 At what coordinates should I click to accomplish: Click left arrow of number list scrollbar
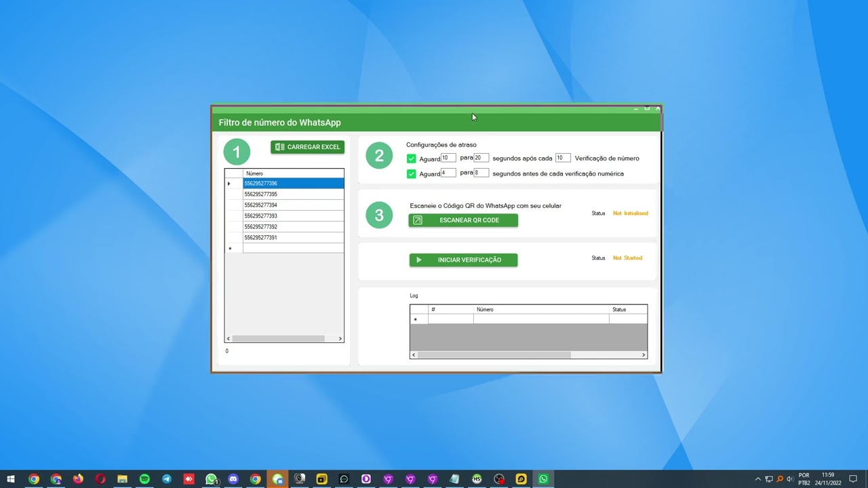click(x=229, y=339)
